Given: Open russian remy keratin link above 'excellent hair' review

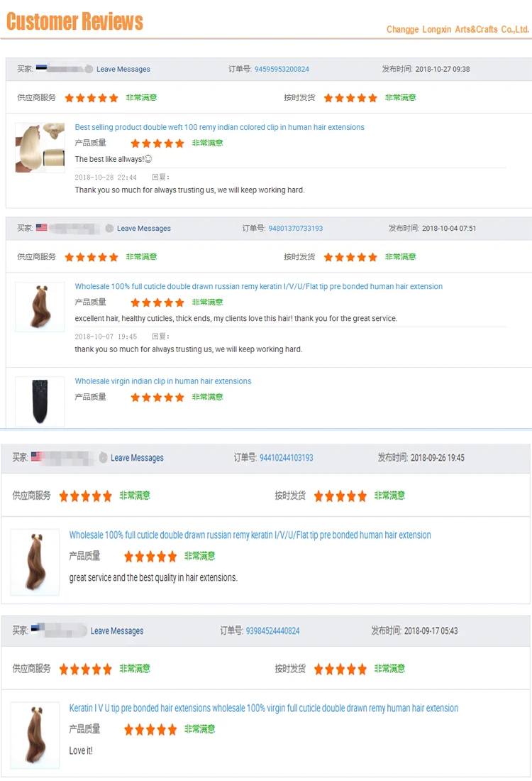Looking at the screenshot, I should coord(258,287).
